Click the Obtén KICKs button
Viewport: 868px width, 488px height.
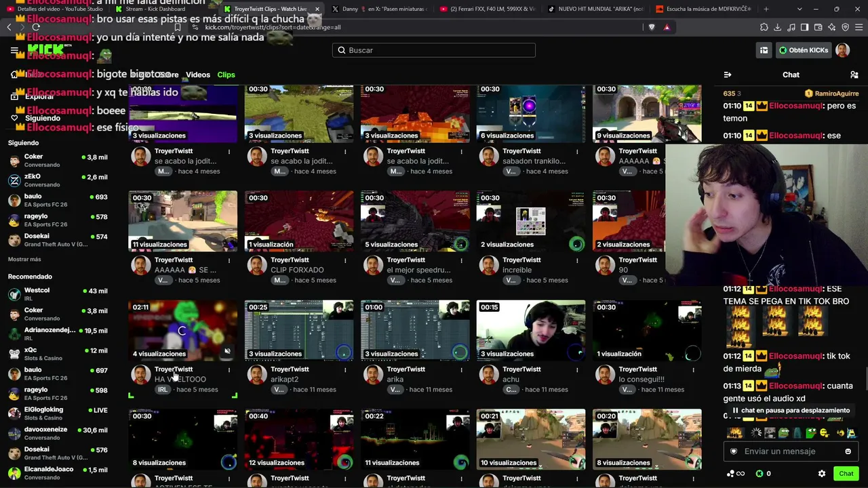804,50
